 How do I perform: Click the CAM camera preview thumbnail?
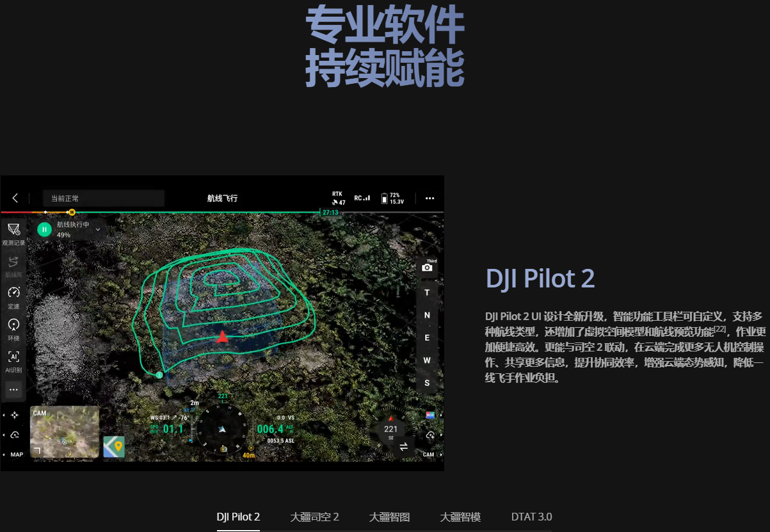click(64, 432)
